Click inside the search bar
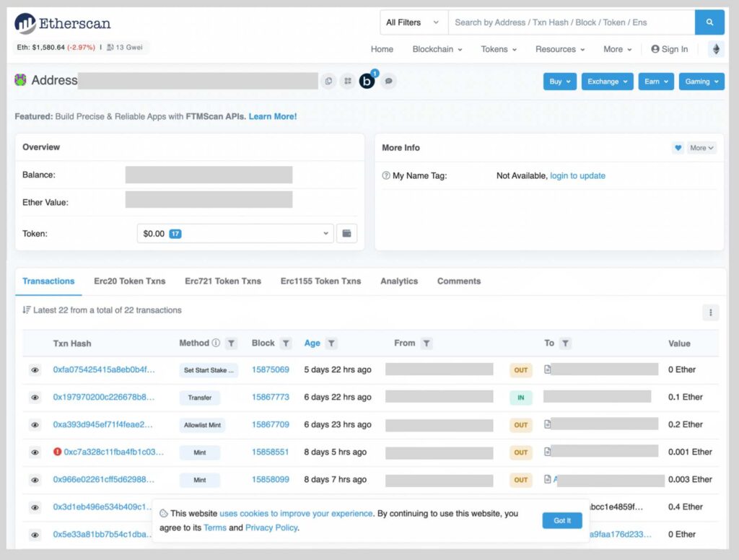Image resolution: width=739 pixels, height=560 pixels. tap(563, 22)
